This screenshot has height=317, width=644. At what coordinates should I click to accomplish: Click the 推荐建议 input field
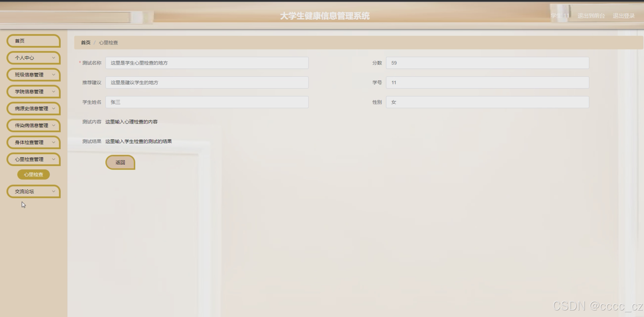point(207,83)
